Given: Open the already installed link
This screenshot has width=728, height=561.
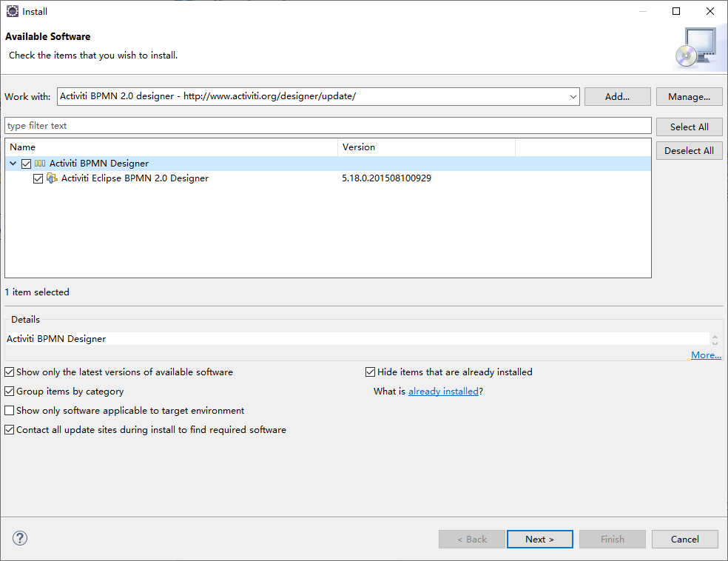Looking at the screenshot, I should (443, 392).
